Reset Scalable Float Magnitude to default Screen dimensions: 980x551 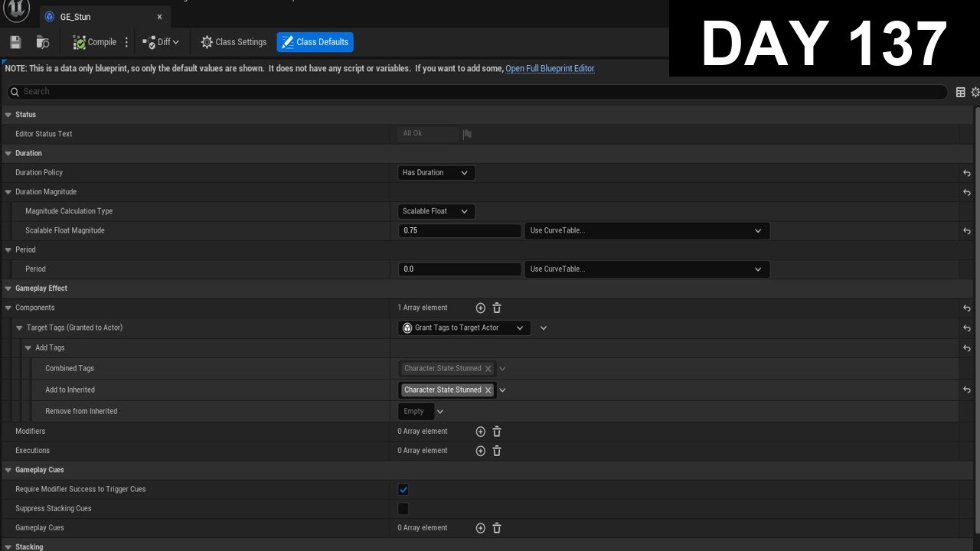pyautogui.click(x=967, y=231)
